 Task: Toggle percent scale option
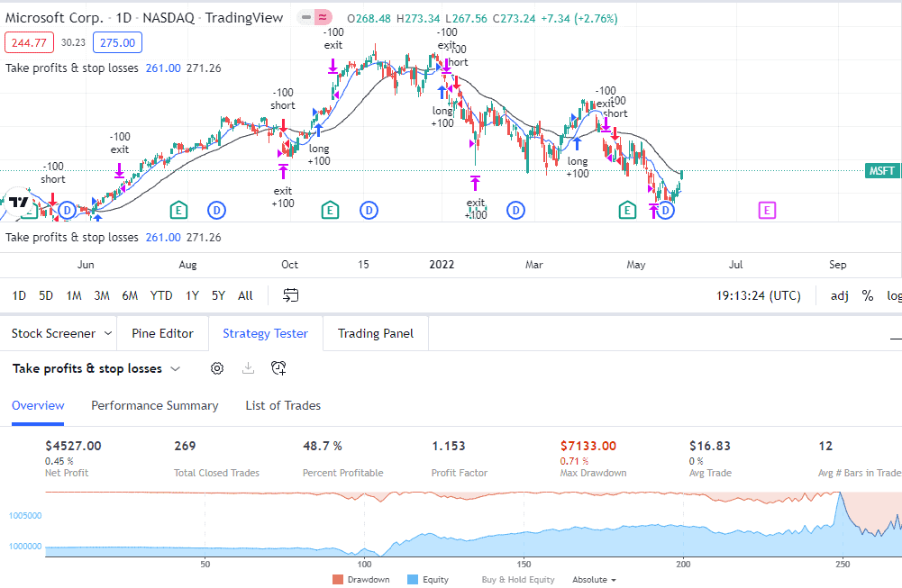pos(868,295)
